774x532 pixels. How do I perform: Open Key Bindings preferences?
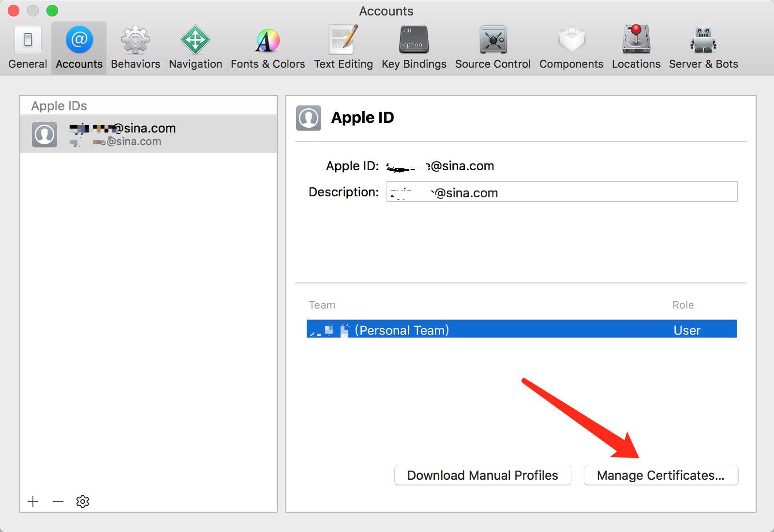point(414,47)
